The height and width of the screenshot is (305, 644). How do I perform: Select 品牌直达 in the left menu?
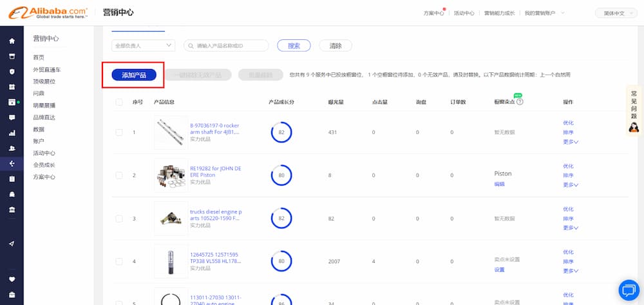(44, 117)
